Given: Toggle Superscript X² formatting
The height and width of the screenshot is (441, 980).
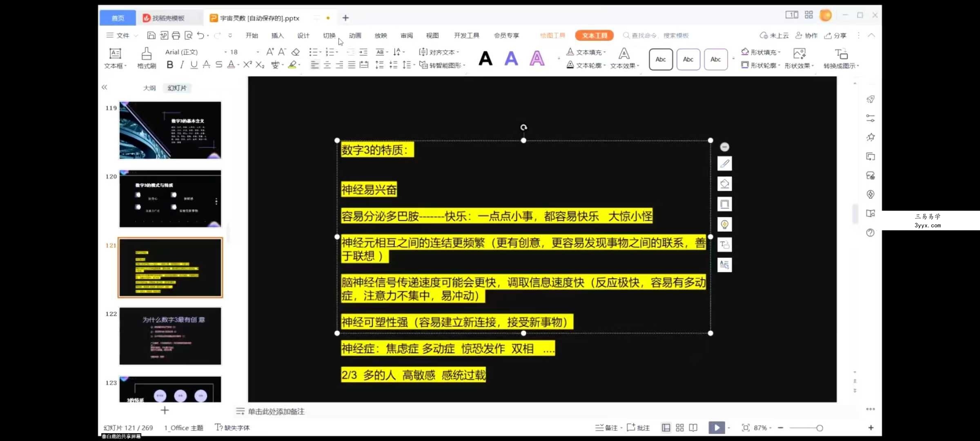Looking at the screenshot, I should point(247,65).
